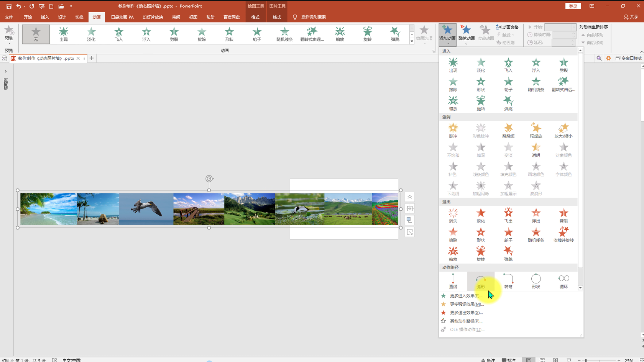This screenshot has height=362, width=644.
Task: Toggle the 批注 comments pane
Action: click(x=509, y=360)
